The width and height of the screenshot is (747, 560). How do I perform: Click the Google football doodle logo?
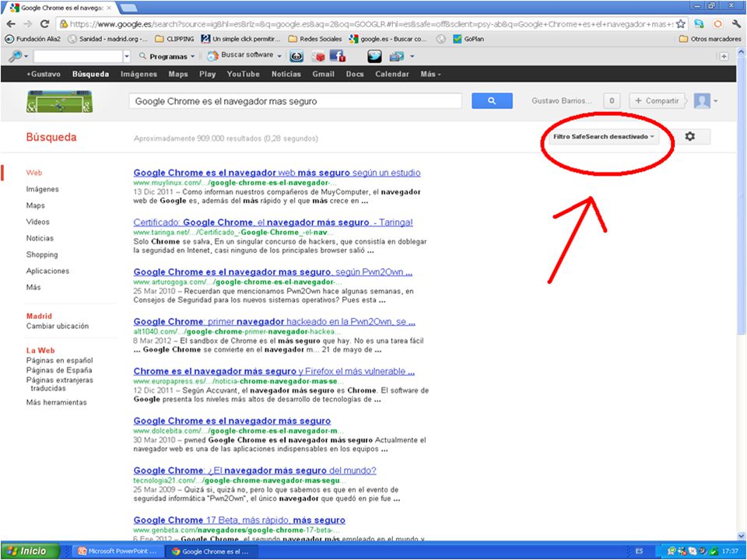tap(60, 101)
